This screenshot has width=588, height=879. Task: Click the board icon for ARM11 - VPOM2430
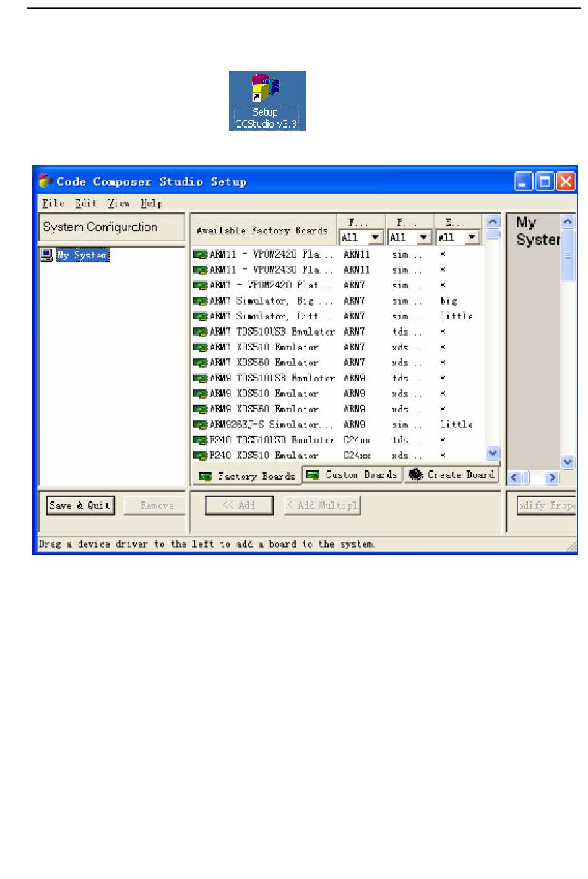(x=200, y=270)
